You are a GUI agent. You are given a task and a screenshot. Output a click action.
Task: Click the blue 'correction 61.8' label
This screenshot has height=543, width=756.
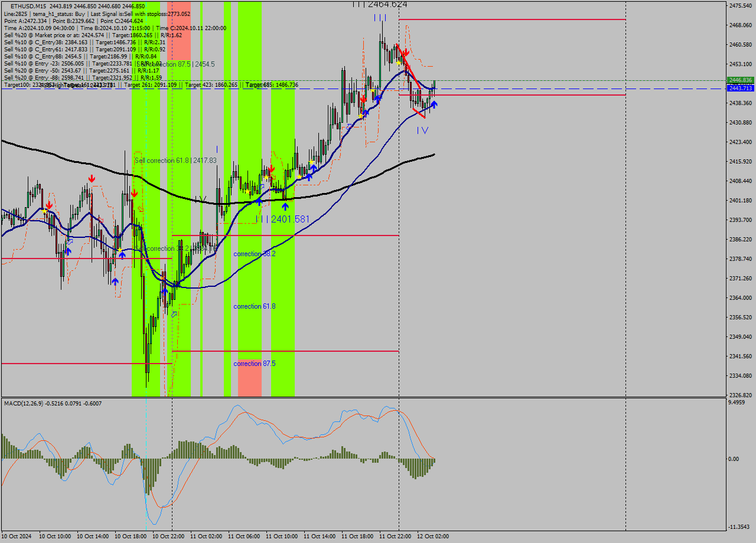pyautogui.click(x=255, y=306)
